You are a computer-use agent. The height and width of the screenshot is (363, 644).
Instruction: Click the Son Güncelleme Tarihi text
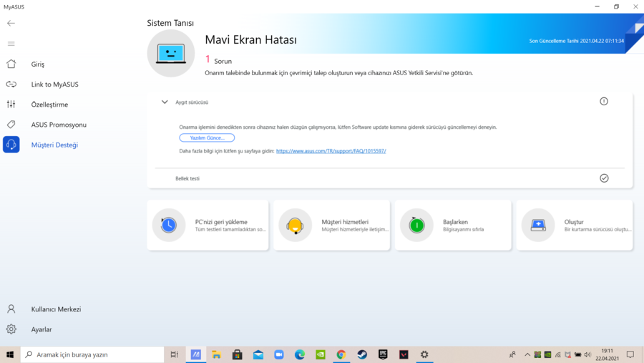tap(576, 41)
